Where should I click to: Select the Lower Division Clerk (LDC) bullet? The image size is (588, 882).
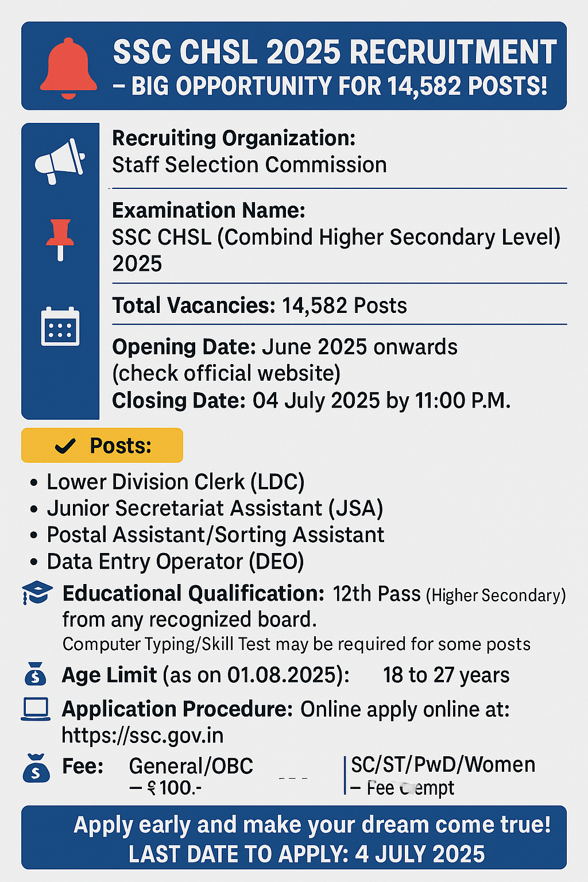[x=168, y=482]
